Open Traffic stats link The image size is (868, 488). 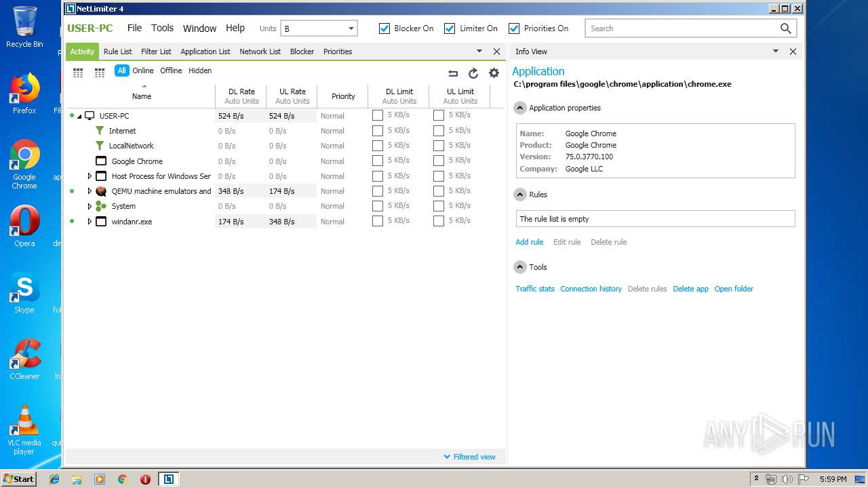pos(535,289)
